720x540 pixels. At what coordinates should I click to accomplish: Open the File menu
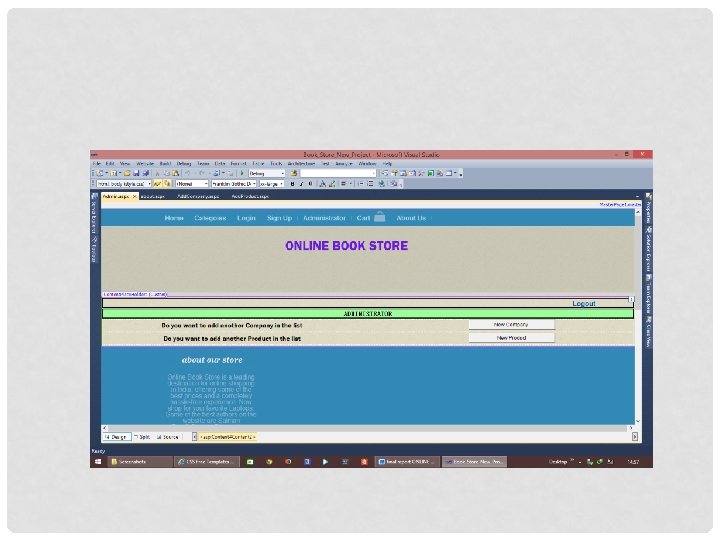tap(97, 163)
